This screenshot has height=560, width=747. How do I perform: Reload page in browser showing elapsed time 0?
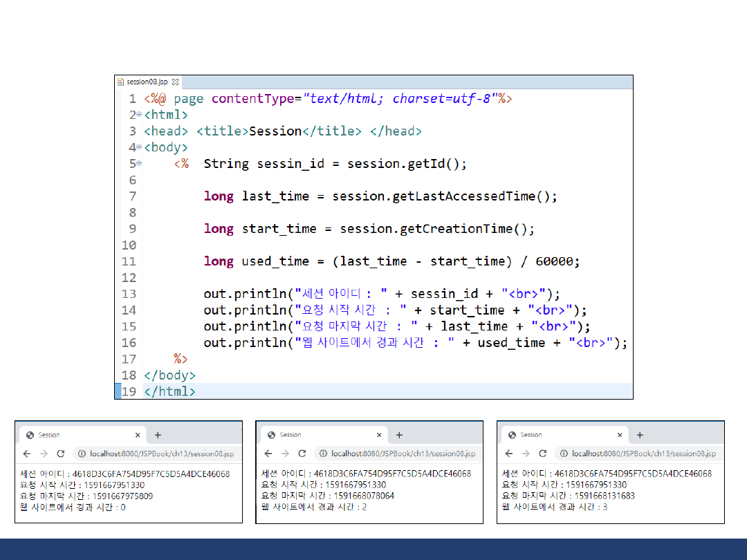[60, 454]
